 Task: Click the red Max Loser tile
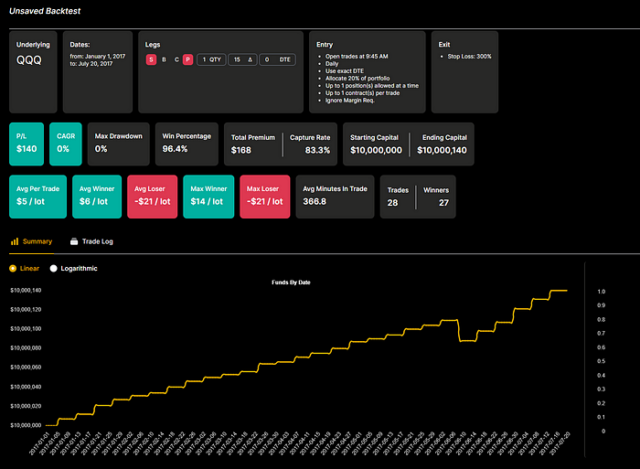coord(264,196)
